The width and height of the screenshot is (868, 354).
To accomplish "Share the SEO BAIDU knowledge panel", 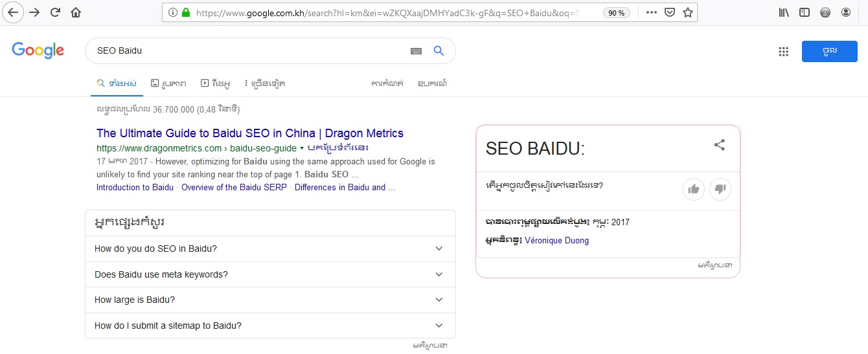I will (719, 145).
